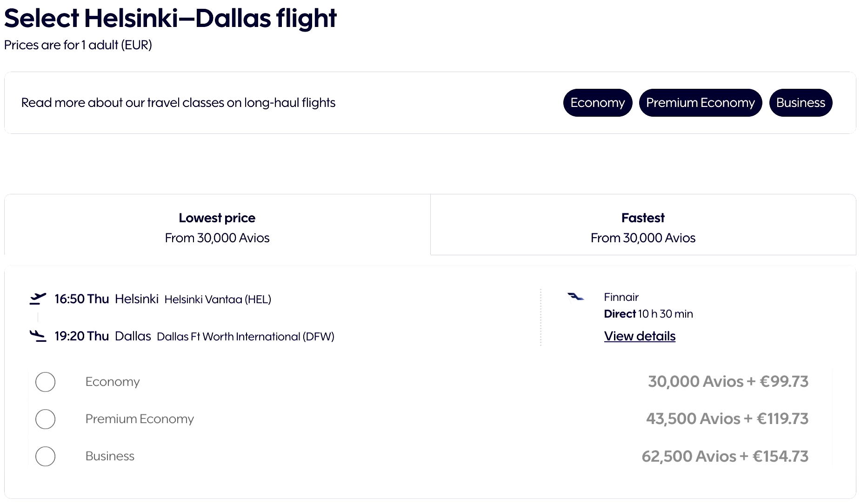Screen dimensions: 861x504
Task: Switch to the Lowest price tab
Action: [x=217, y=227]
